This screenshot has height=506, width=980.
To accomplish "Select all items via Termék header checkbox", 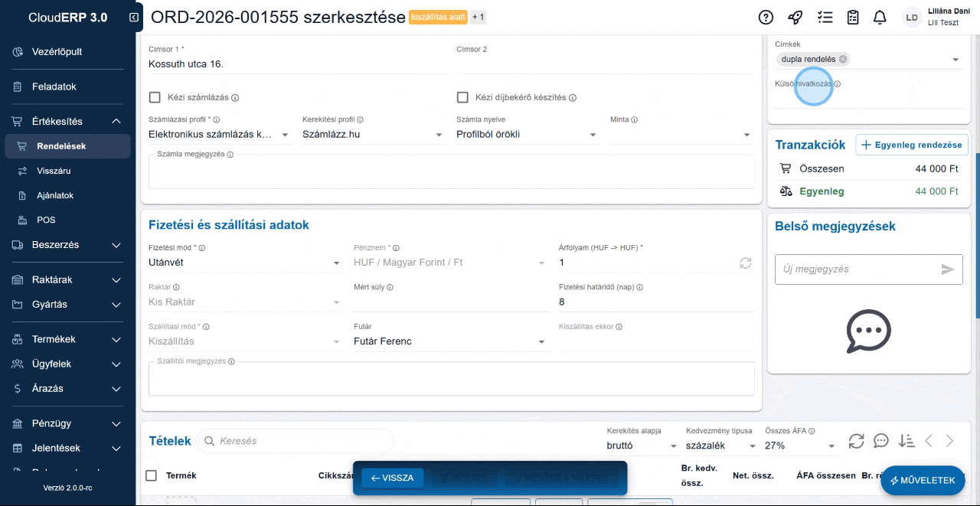I will click(x=151, y=475).
